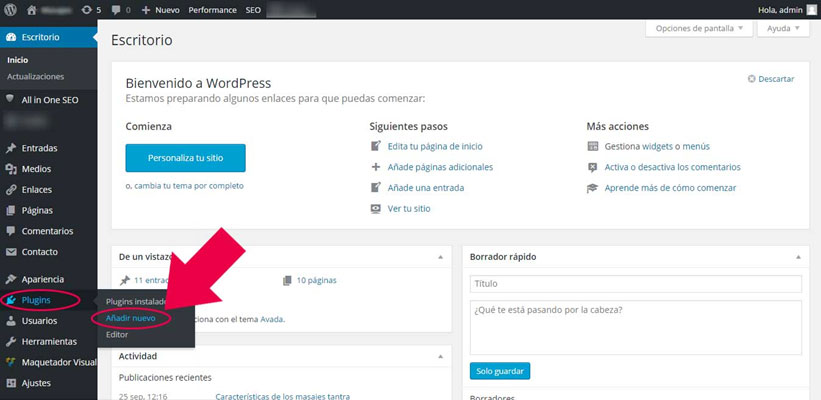The height and width of the screenshot is (400, 821).
Task: Click the Páginas pages icon in sidebar
Action: pyautogui.click(x=10, y=210)
